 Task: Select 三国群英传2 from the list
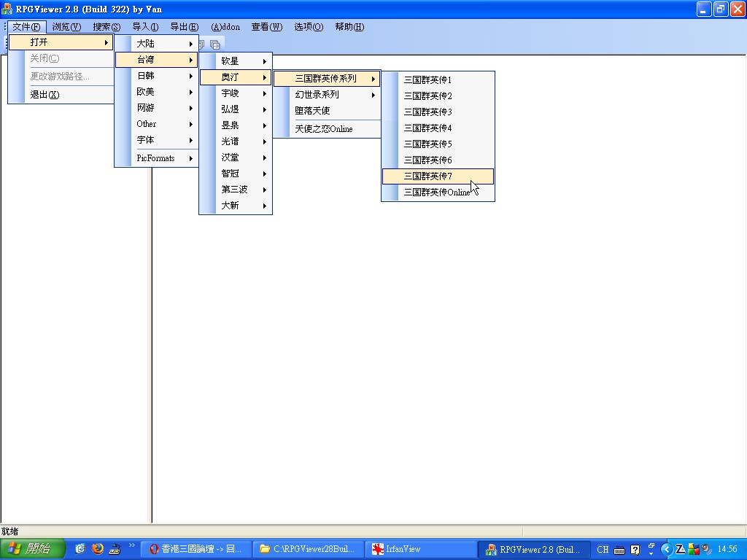[x=438, y=96]
